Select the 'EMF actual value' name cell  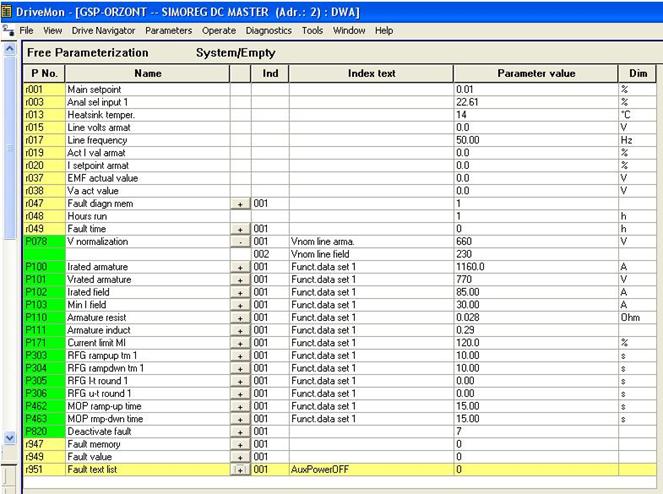[148, 178]
